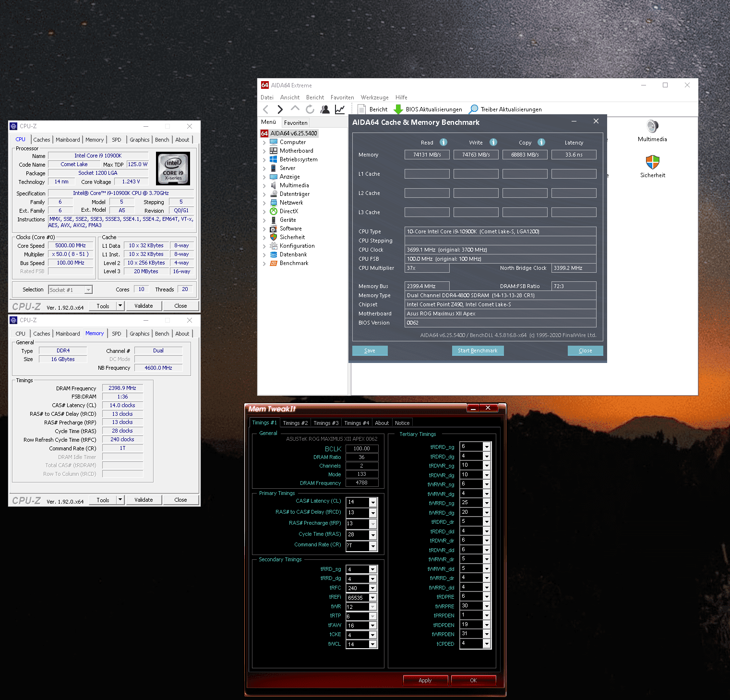Click Start Benchmark button
The height and width of the screenshot is (700, 730).
tap(478, 350)
